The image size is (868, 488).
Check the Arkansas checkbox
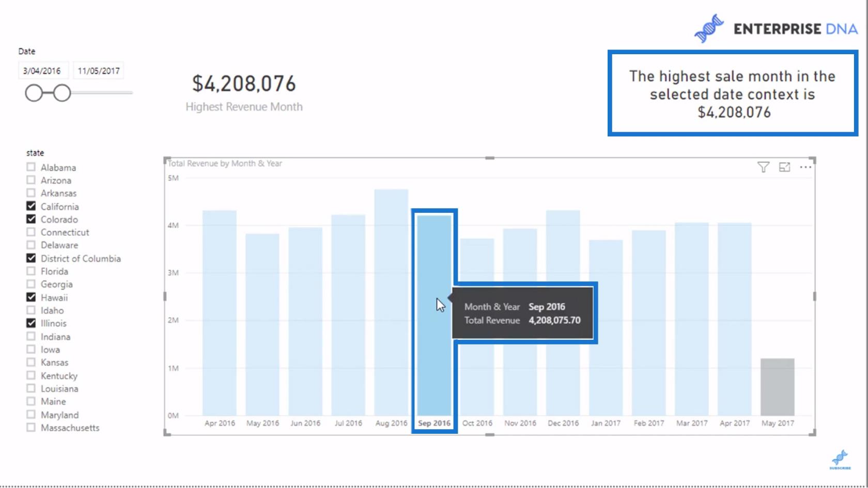[x=31, y=193]
